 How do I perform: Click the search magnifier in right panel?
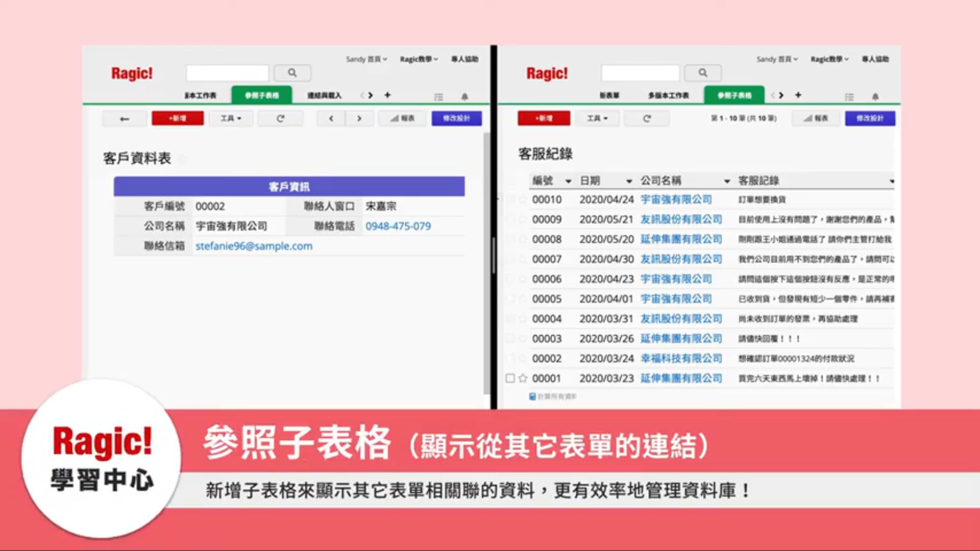[703, 73]
